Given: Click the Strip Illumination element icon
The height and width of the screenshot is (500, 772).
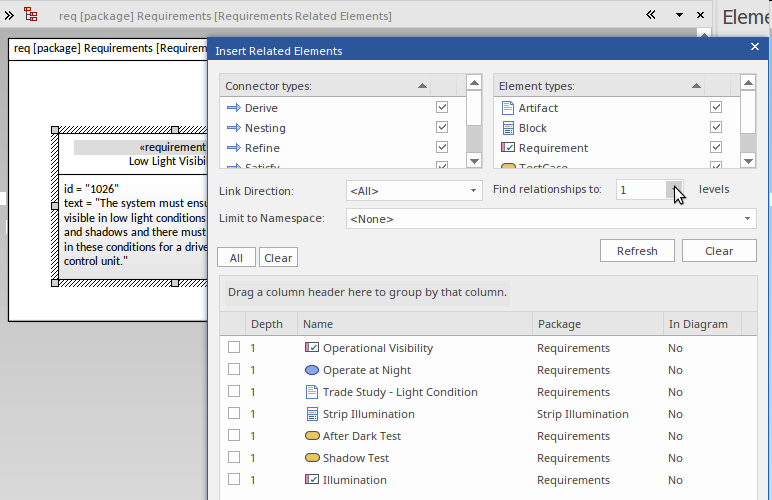Looking at the screenshot, I should (311, 414).
